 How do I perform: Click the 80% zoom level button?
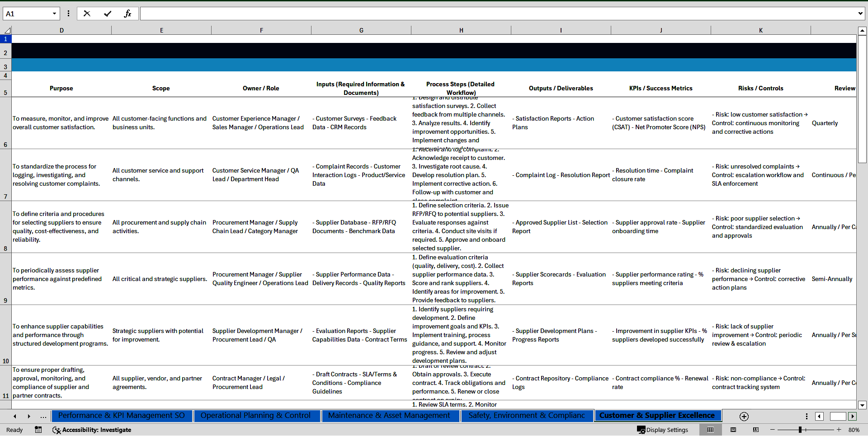pos(854,430)
